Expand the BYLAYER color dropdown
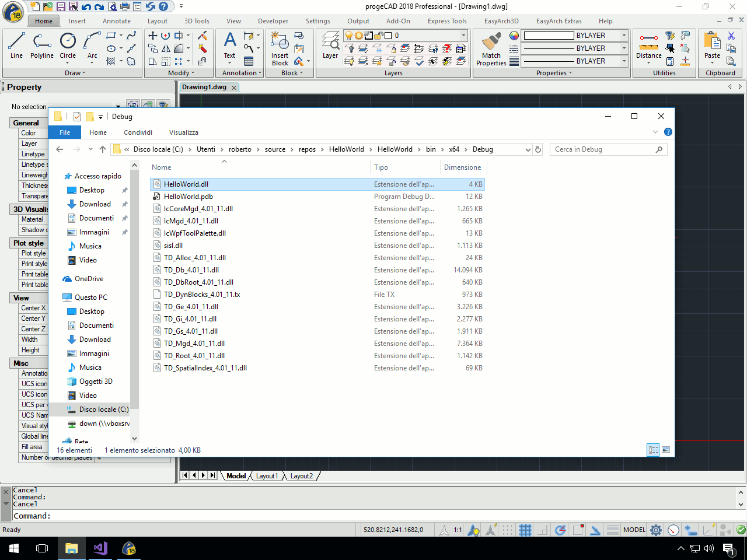Screen dimensions: 747x560 (624, 36)
